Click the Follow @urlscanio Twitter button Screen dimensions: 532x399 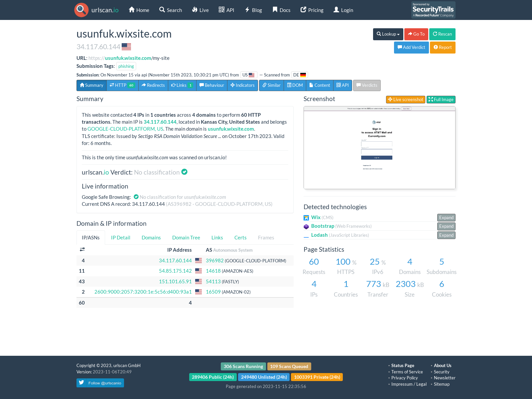click(100, 383)
